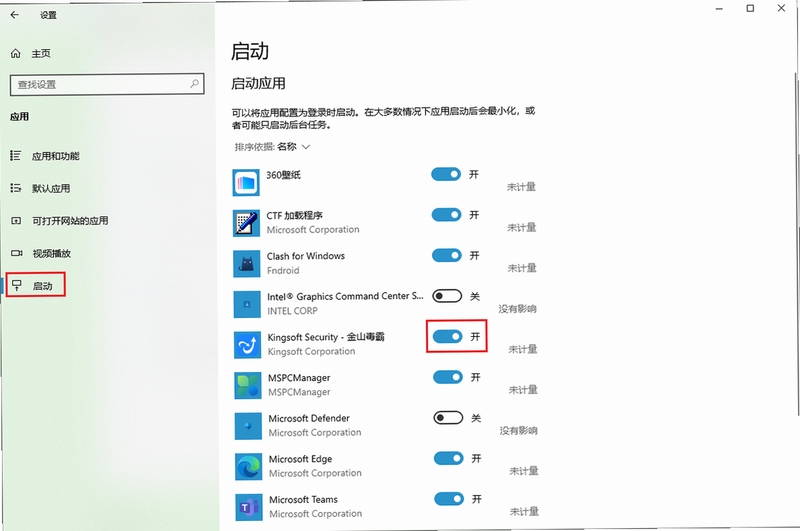Maximize the Settings window

pos(750,8)
